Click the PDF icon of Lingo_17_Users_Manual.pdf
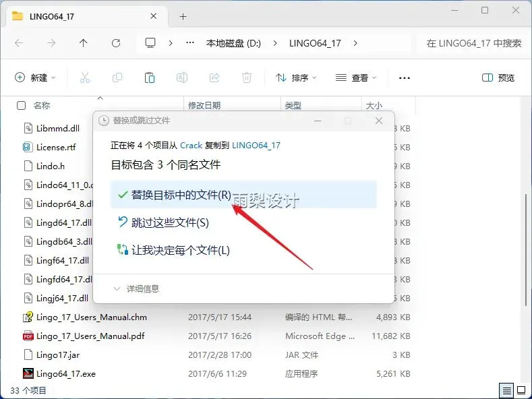 [x=28, y=336]
